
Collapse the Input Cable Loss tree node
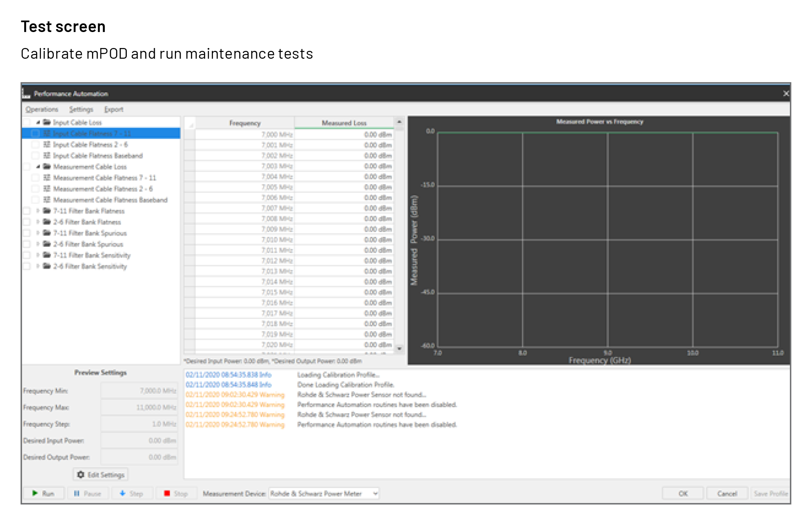pos(38,122)
